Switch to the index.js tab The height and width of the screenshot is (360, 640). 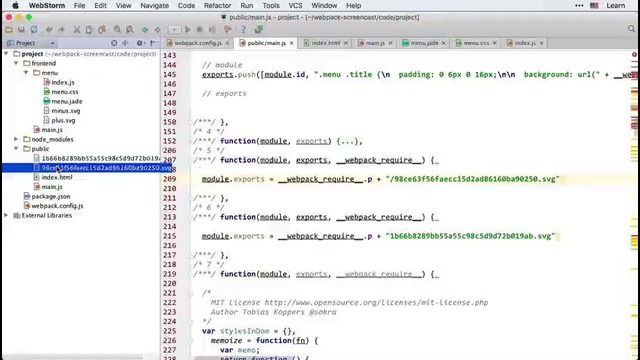pos(525,43)
